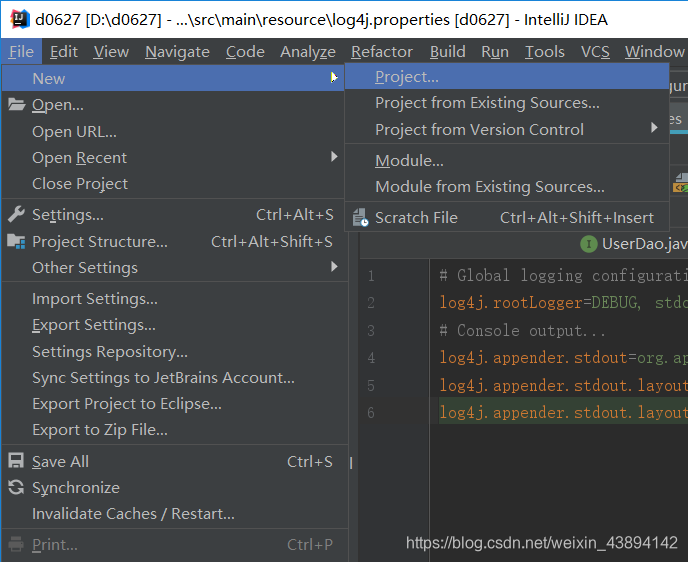
Task: Open Project Structure... menu item
Action: 173,242
